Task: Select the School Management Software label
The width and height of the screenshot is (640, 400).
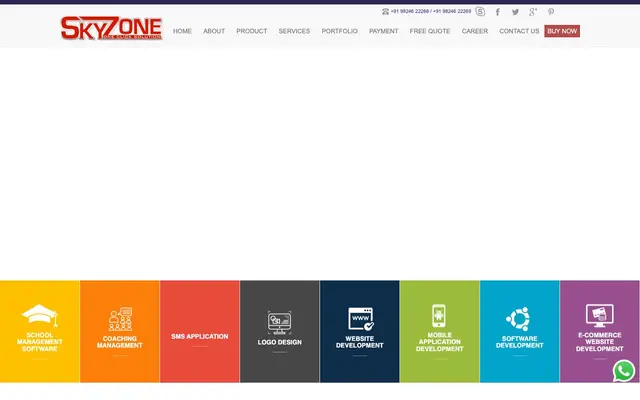Action: pyautogui.click(x=40, y=342)
